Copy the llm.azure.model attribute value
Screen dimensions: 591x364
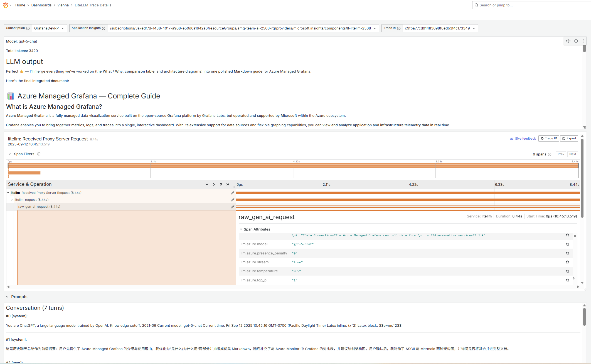coord(567,244)
